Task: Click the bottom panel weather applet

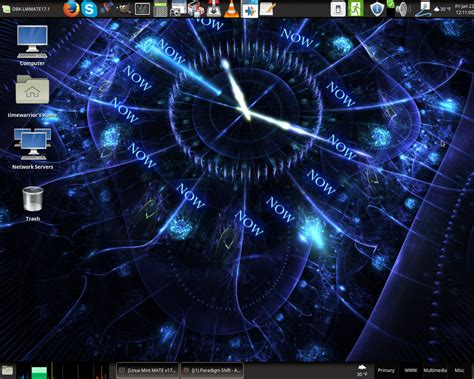Action: pos(362,370)
